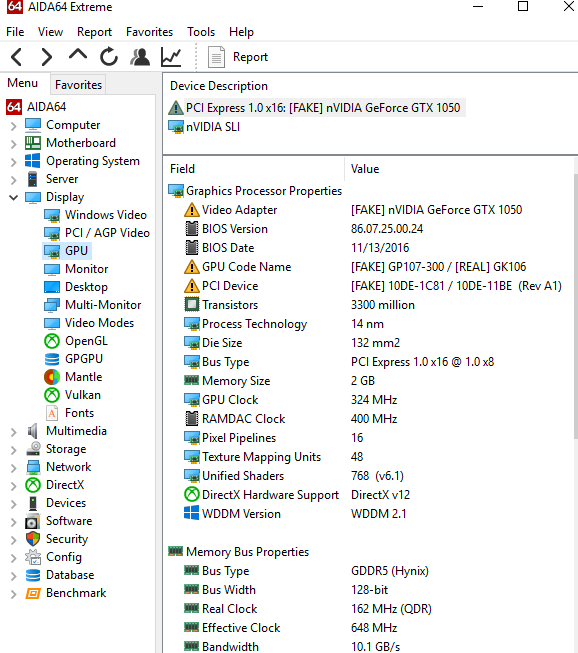The image size is (578, 653).
Task: Open the View menu
Action: (x=50, y=32)
